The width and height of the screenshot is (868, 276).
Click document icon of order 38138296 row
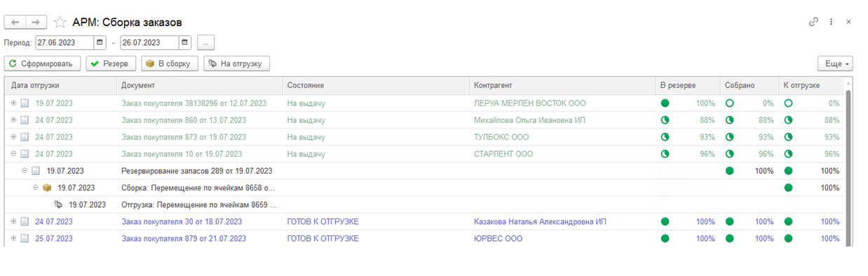click(x=25, y=103)
